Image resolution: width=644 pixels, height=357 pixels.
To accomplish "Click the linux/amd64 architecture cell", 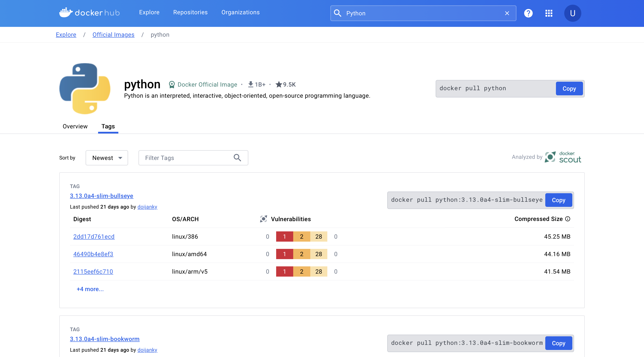I will [x=189, y=254].
